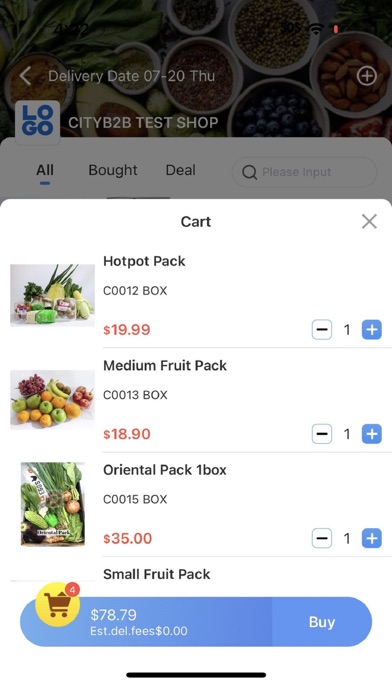Switch to the All tab
Viewport: 392px width, 696px height.
pyautogui.click(x=45, y=170)
